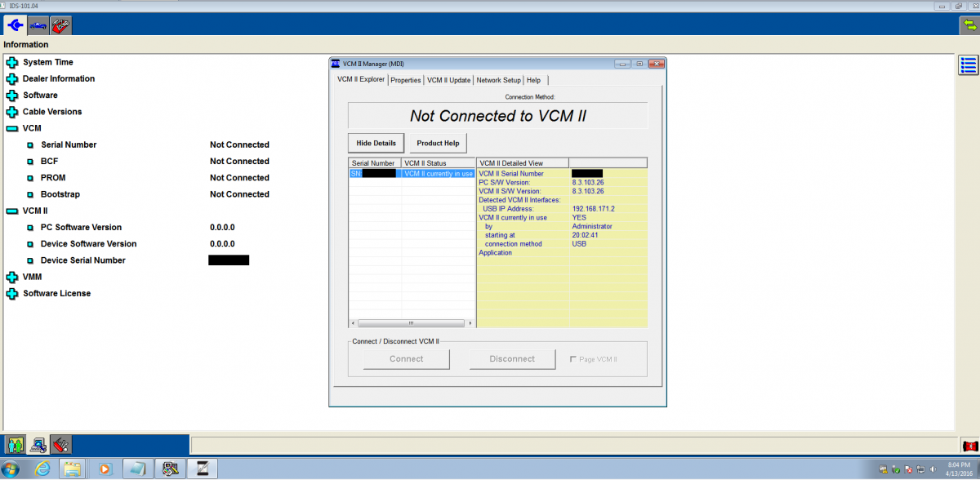Screen dimensions: 980x480
Task: Click the Serial Number column header in device list
Action: tap(375, 163)
